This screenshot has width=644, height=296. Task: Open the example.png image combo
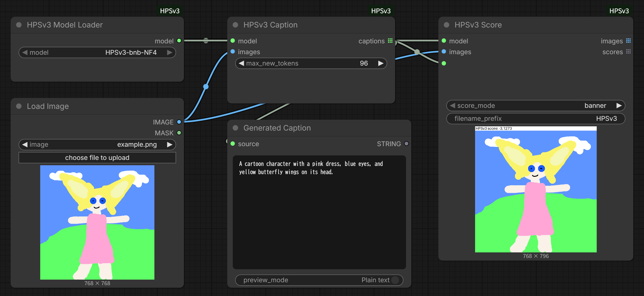[97, 144]
